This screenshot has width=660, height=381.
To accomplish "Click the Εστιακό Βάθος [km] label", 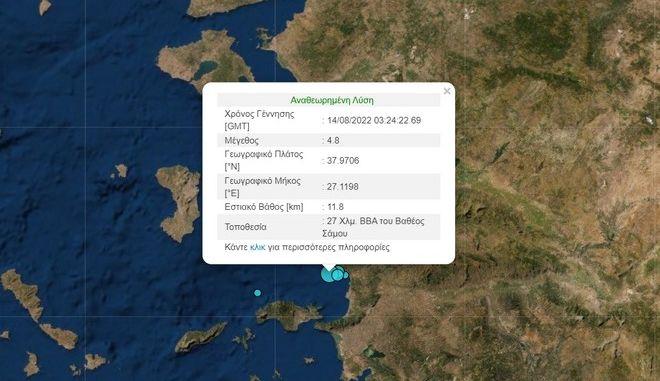I will [x=263, y=207].
